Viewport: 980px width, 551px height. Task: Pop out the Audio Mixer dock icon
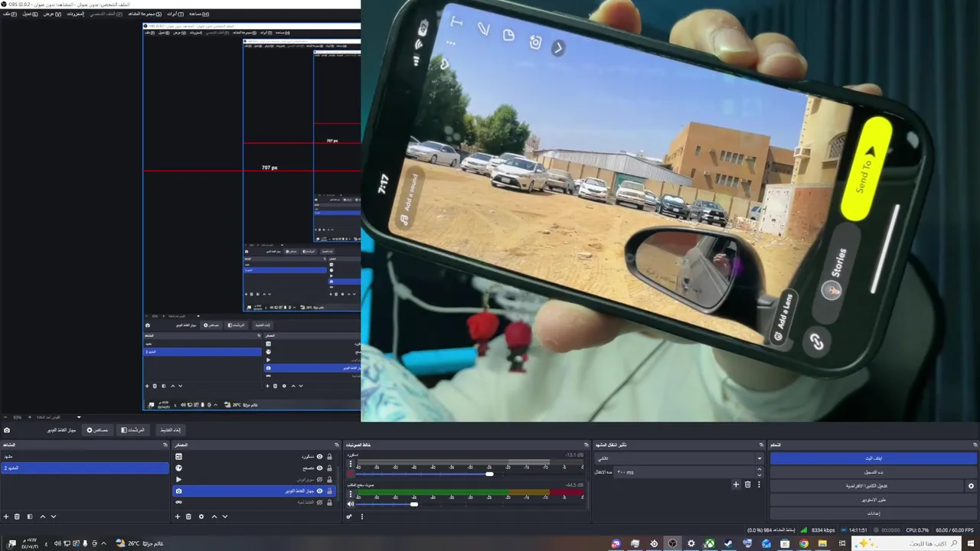(587, 445)
